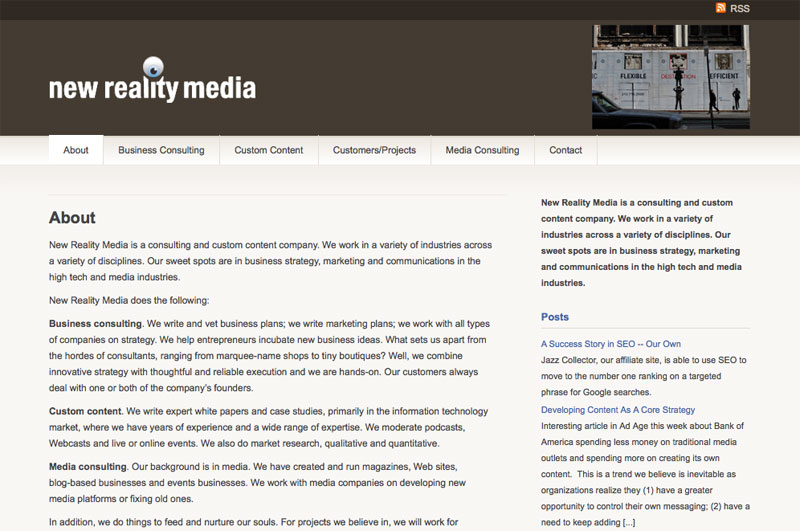This screenshot has width=800, height=531.
Task: Click the 'Jazz Collector, our affiliate site' excerpt
Action: [643, 376]
